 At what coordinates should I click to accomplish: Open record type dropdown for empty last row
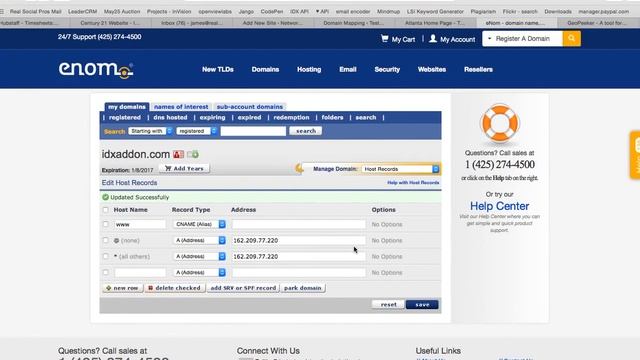(x=200, y=272)
